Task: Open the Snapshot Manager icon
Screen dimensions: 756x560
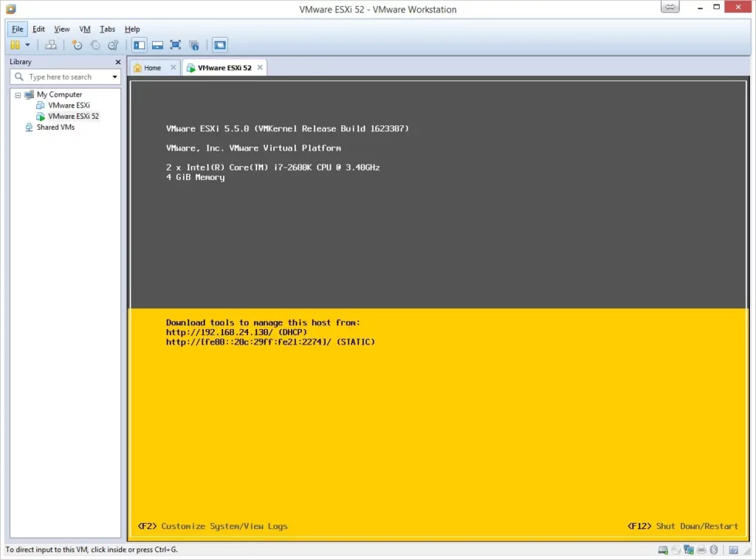Action: [x=113, y=45]
